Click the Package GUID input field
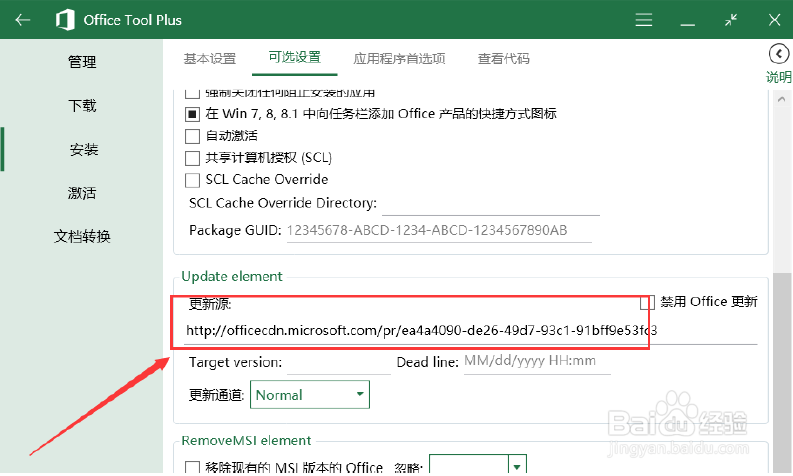The width and height of the screenshot is (793, 476). click(x=439, y=231)
